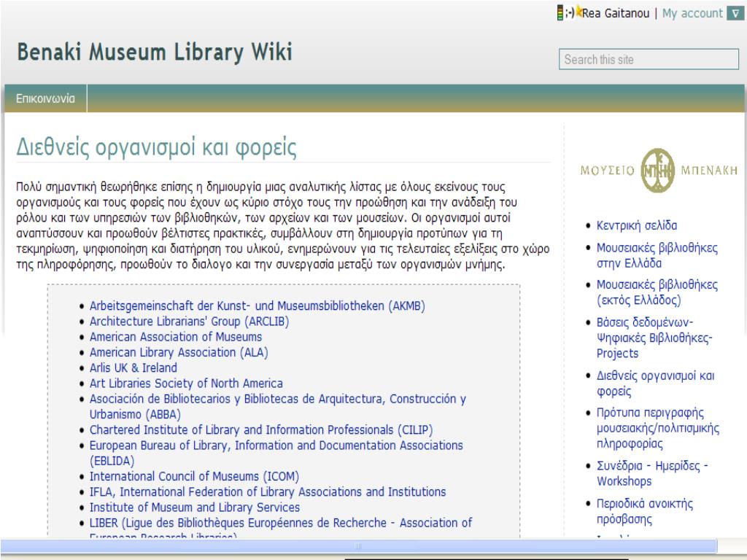Open American Library Association (ALA) link
This screenshot has width=747, height=560.
179,352
